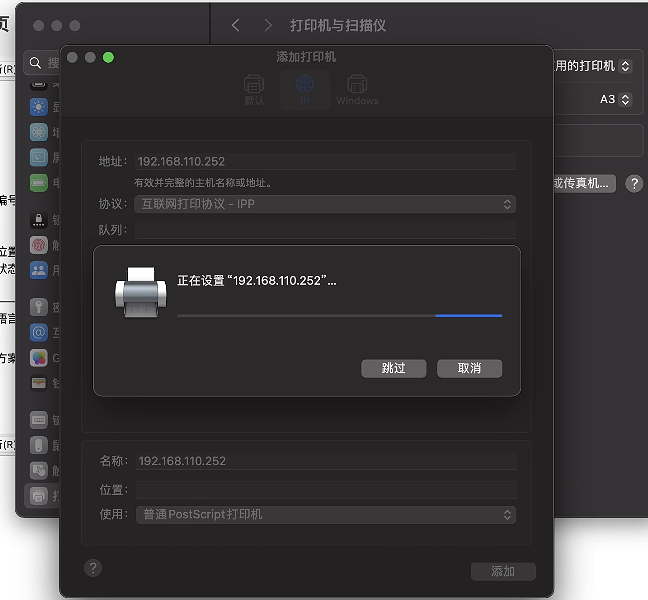648x600 pixels.
Task: Click the 位置 location input field
Action: pyautogui.click(x=326, y=490)
